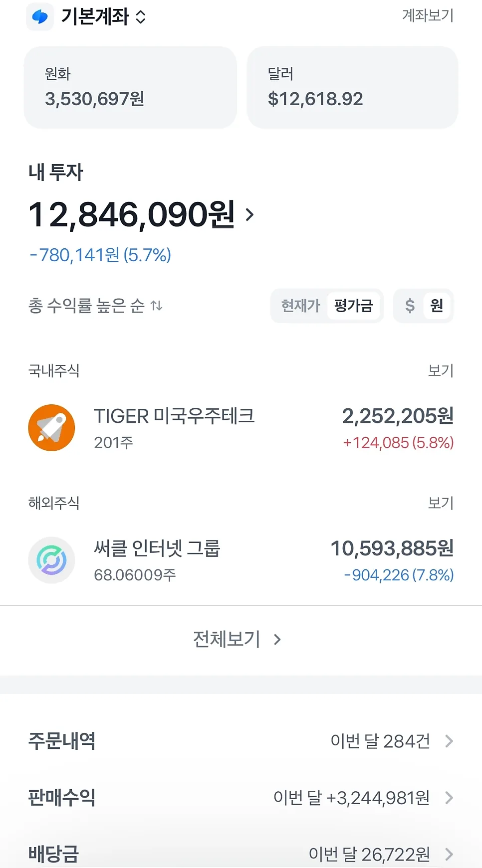
Task: Tap 계좌보기 link
Action: point(428,15)
